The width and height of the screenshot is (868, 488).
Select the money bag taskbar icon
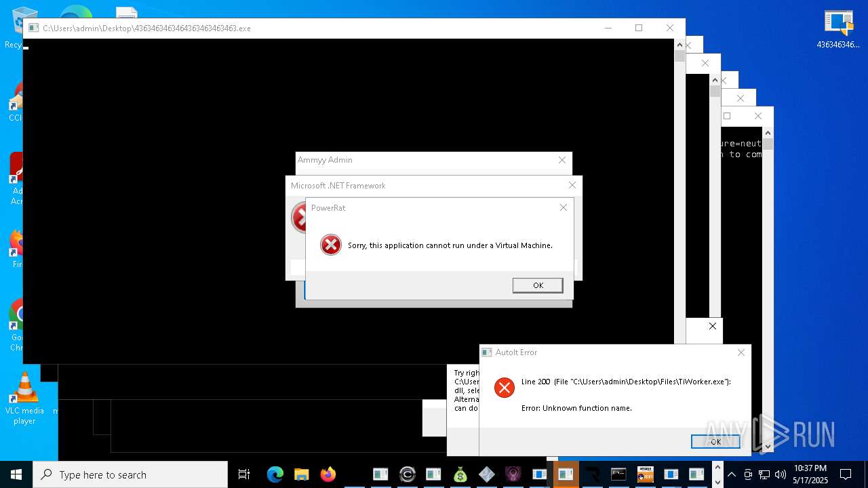coord(460,474)
